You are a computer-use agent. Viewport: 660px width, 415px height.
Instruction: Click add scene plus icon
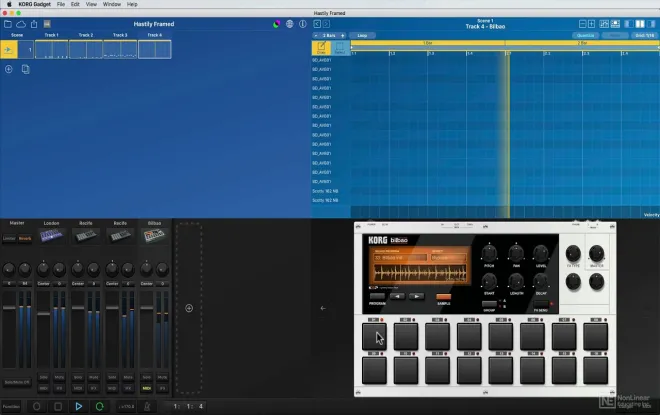[x=8, y=69]
